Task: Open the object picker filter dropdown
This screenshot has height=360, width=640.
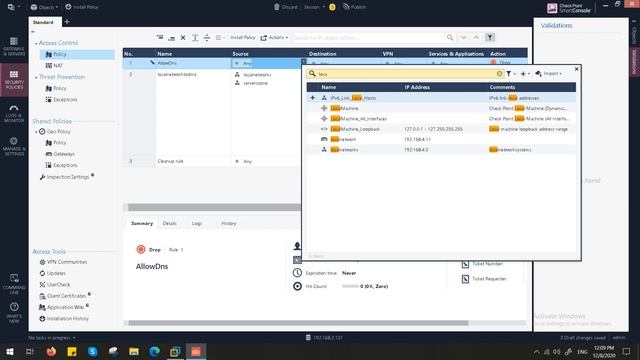Action: [511, 74]
